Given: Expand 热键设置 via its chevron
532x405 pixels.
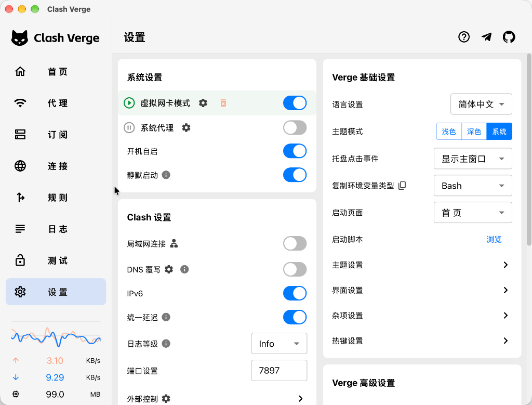Looking at the screenshot, I should click(506, 341).
